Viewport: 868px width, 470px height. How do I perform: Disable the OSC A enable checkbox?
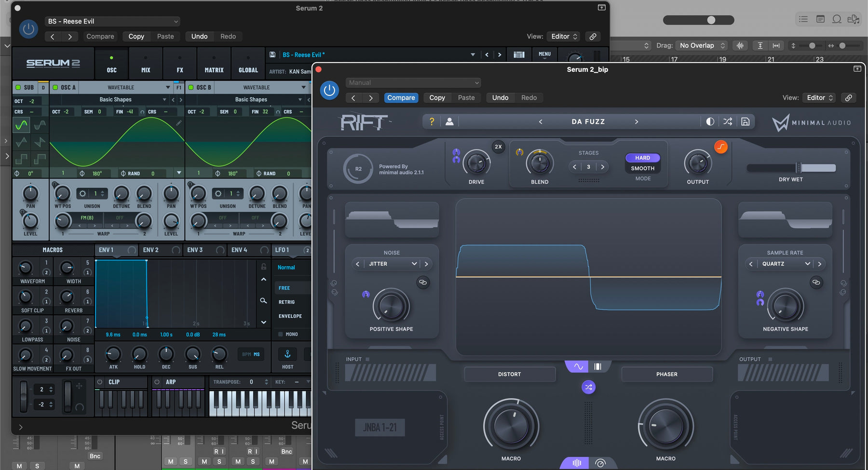[x=55, y=87]
